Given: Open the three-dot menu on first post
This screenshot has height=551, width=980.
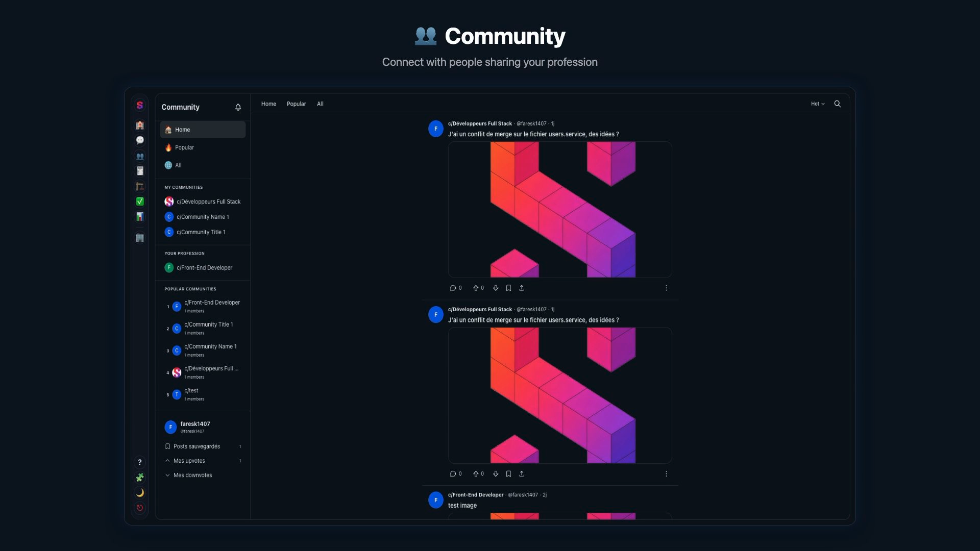Looking at the screenshot, I should [x=666, y=288].
